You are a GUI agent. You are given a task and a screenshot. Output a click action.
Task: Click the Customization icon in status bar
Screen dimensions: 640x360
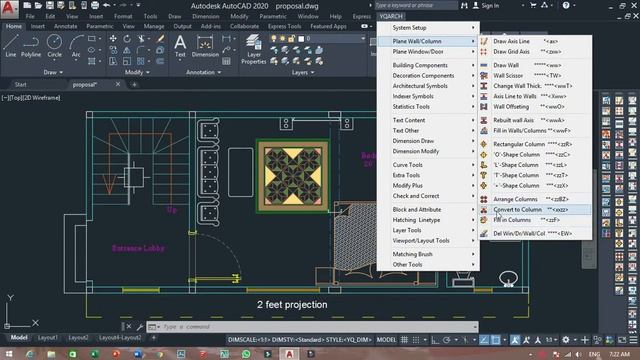(x=633, y=340)
